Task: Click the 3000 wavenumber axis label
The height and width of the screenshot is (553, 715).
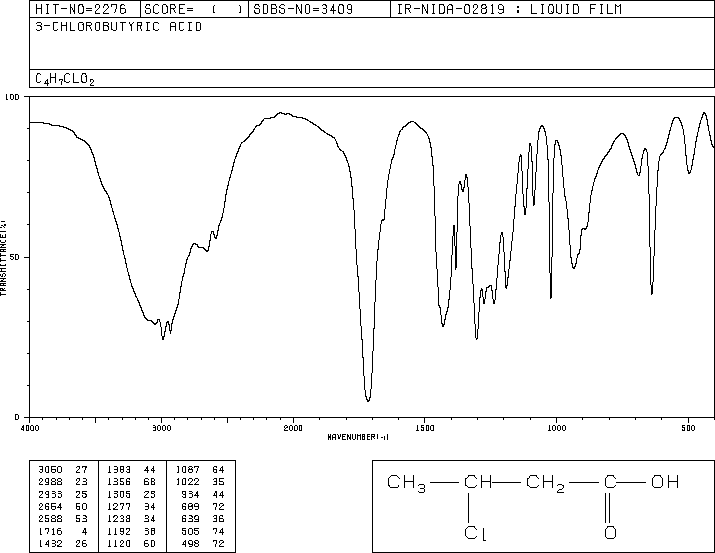Action: click(x=161, y=428)
